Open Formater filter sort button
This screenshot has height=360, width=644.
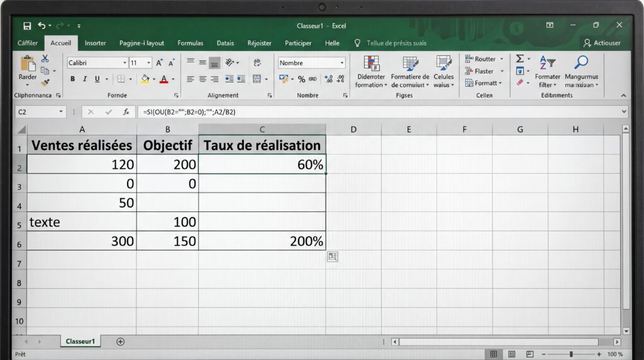click(548, 72)
